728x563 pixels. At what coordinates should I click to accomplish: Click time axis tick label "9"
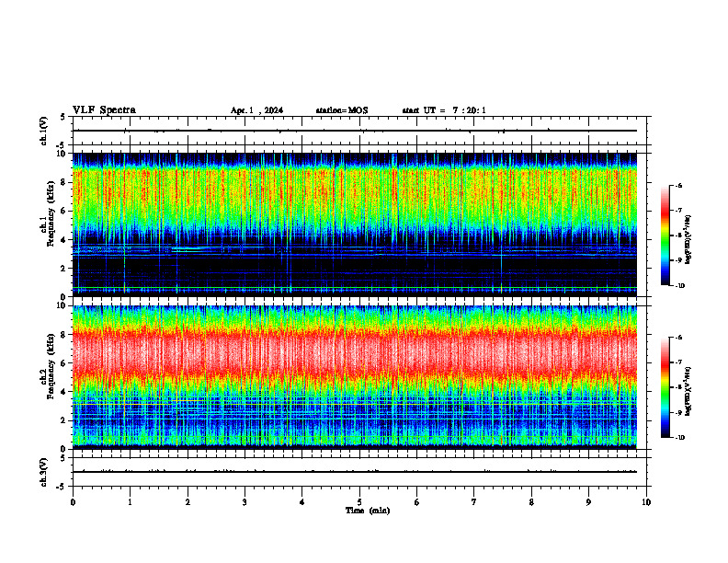coord(588,502)
